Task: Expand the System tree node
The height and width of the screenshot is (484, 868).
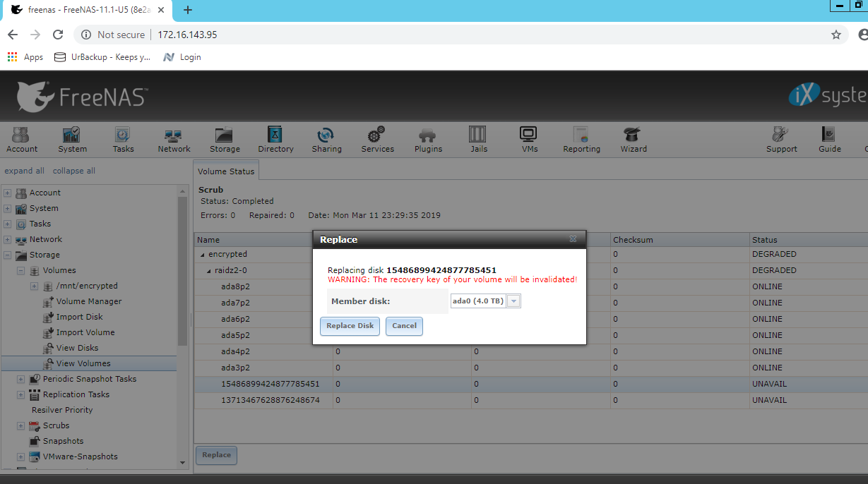Action: click(7, 208)
